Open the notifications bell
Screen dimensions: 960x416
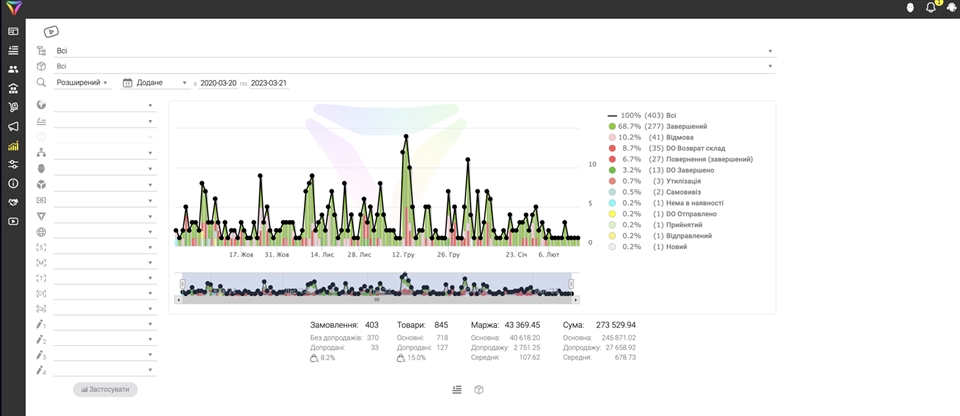(x=931, y=8)
